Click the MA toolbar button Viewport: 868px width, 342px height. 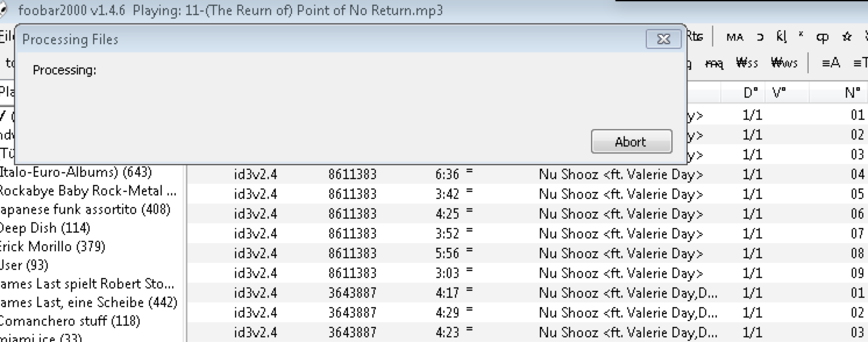(735, 37)
